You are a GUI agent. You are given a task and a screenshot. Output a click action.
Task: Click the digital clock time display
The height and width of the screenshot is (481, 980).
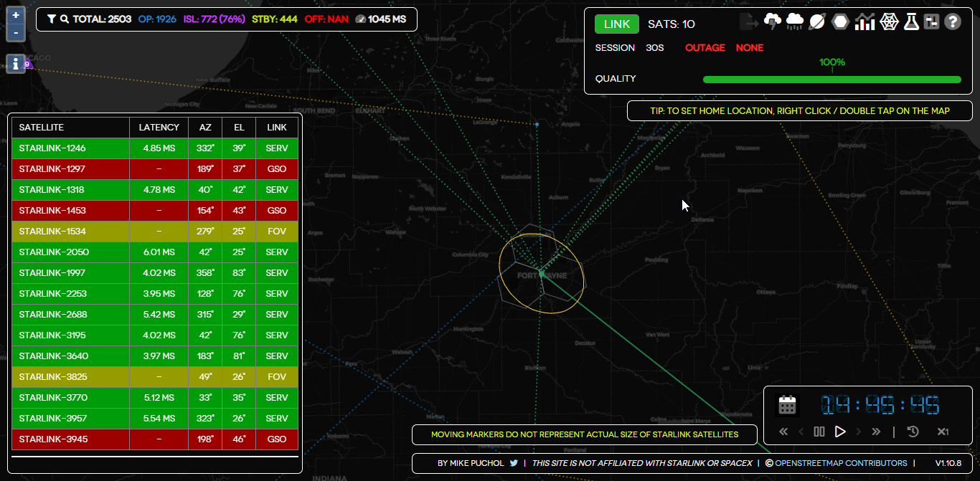[x=880, y=405]
